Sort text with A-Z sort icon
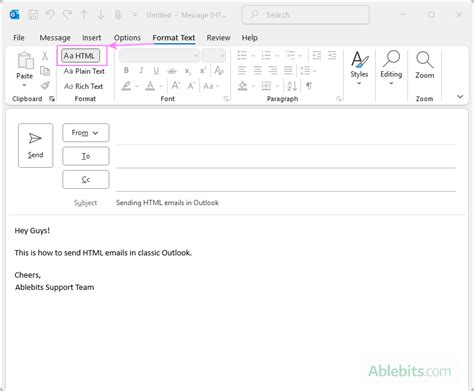 pyautogui.click(x=292, y=86)
